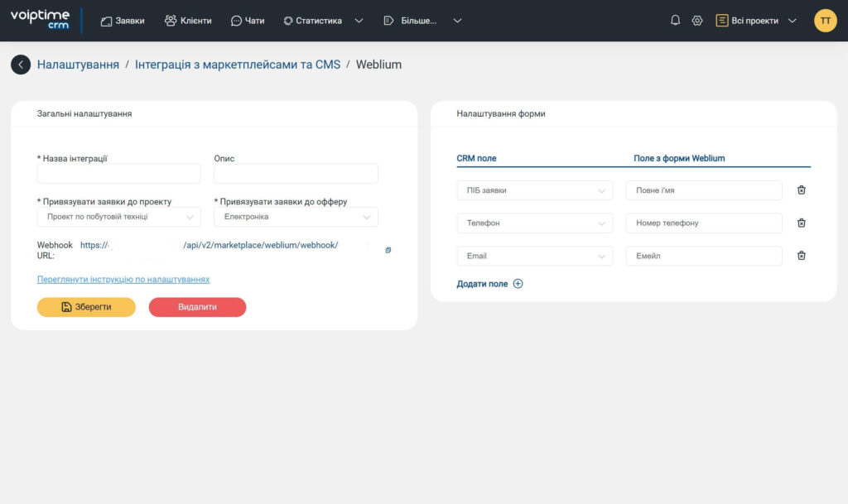Image resolution: width=848 pixels, height=504 pixels.
Task: Click the Поле з форми Weblium header
Action: pos(679,158)
